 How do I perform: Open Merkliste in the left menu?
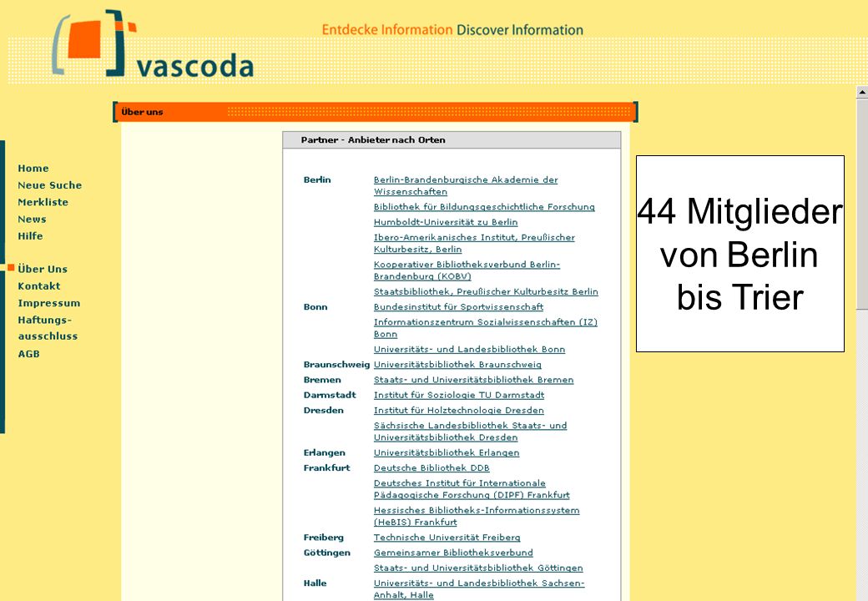(43, 202)
